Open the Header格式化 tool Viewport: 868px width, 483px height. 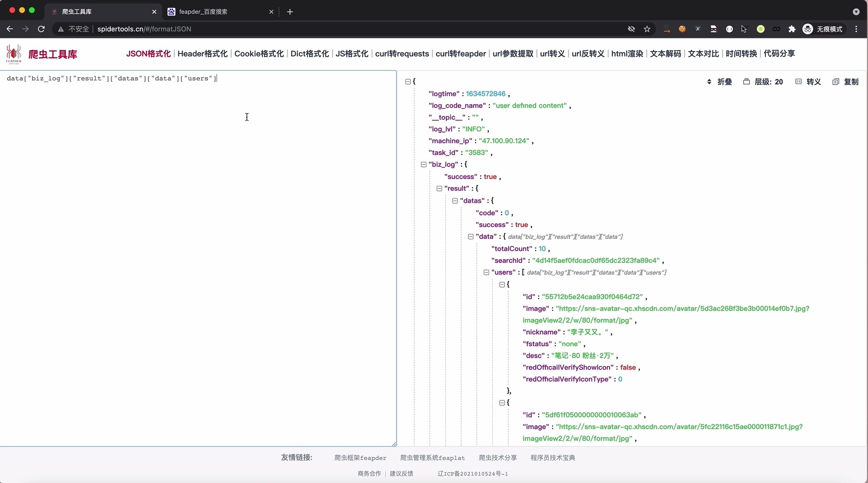tap(203, 54)
